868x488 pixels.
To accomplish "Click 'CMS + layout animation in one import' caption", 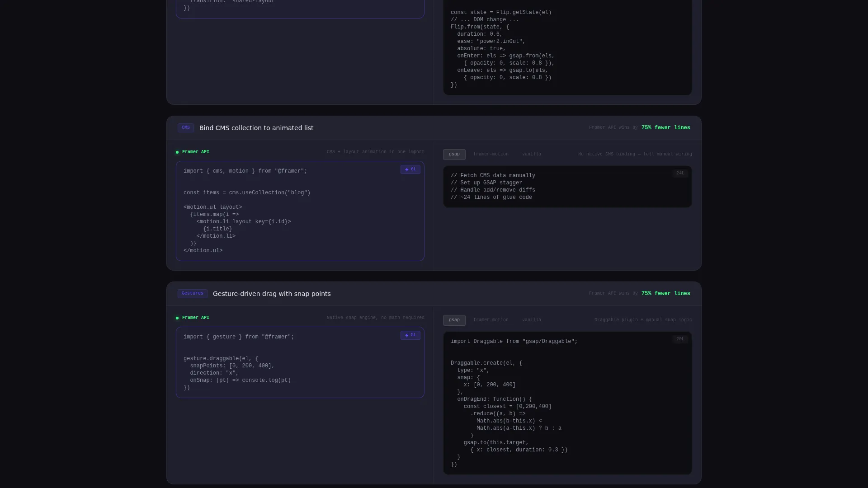I will click(376, 152).
